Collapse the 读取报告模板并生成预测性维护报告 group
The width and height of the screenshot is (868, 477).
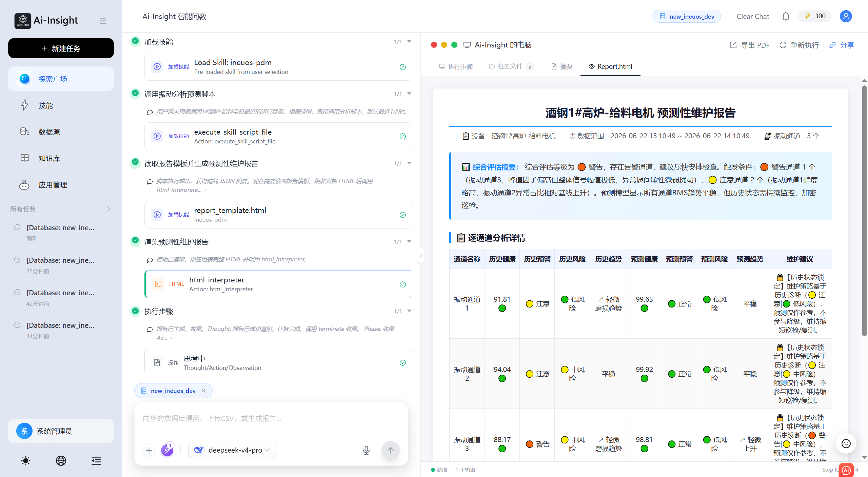[x=409, y=163]
